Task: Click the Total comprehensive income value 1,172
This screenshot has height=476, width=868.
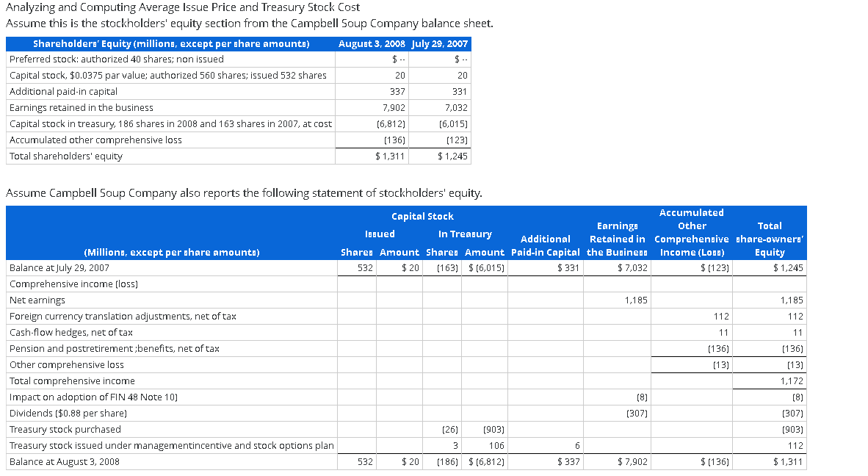Action: (x=793, y=381)
